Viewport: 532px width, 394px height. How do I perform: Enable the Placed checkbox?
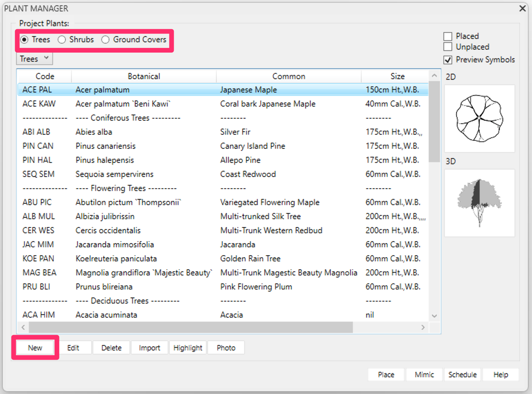pos(448,36)
